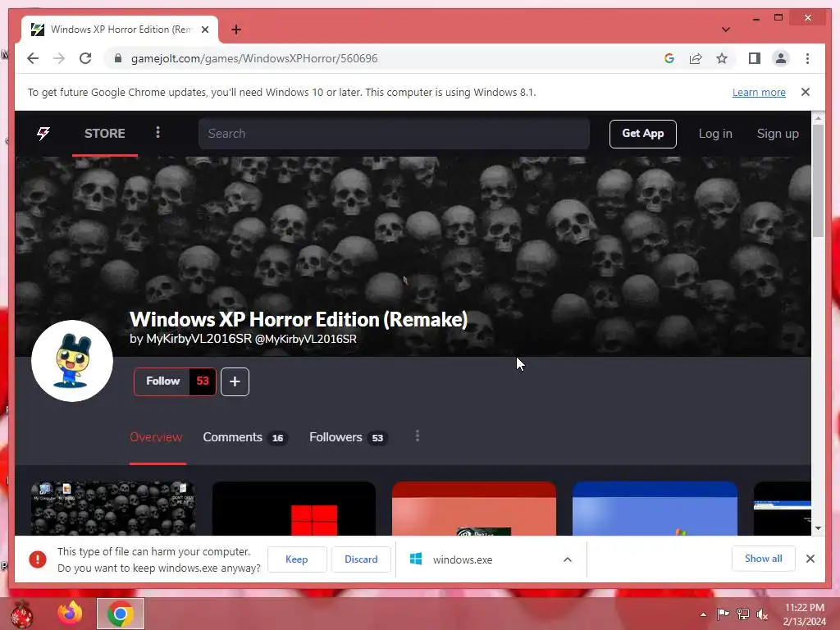The height and width of the screenshot is (630, 840).
Task: Discard the windows.exe download
Action: pos(361,559)
